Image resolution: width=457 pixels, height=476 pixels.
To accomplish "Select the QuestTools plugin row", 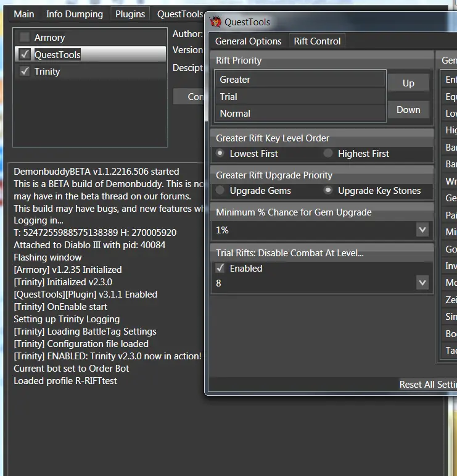I will point(91,54).
